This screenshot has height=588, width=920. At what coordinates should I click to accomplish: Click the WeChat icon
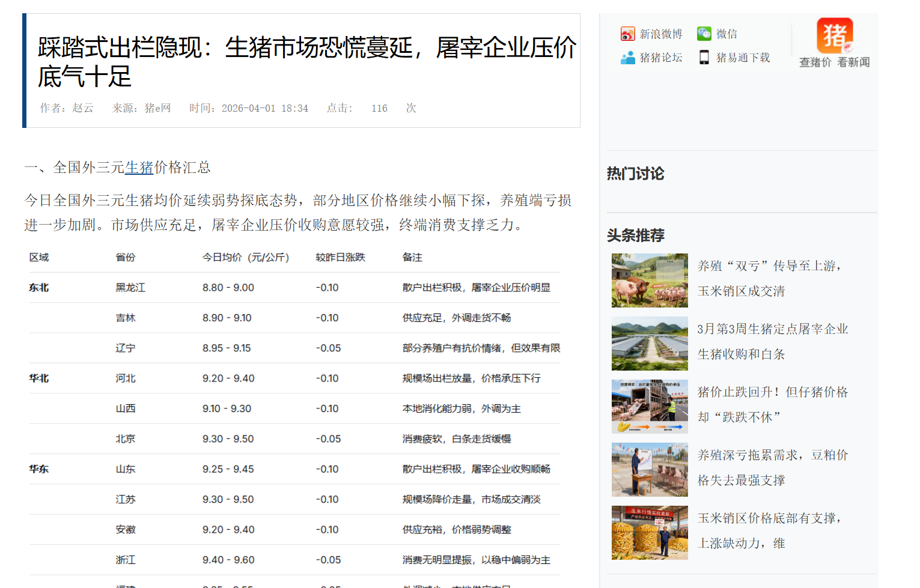coord(704,34)
